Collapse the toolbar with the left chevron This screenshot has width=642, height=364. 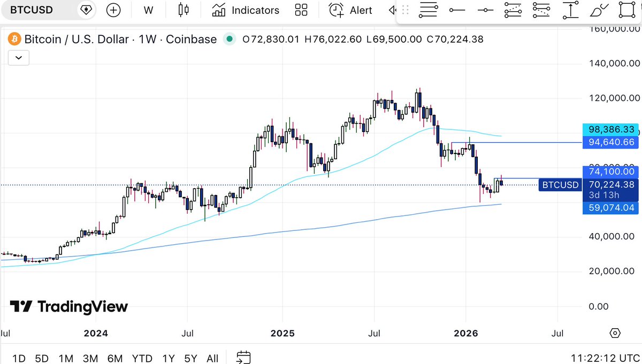tap(392, 10)
